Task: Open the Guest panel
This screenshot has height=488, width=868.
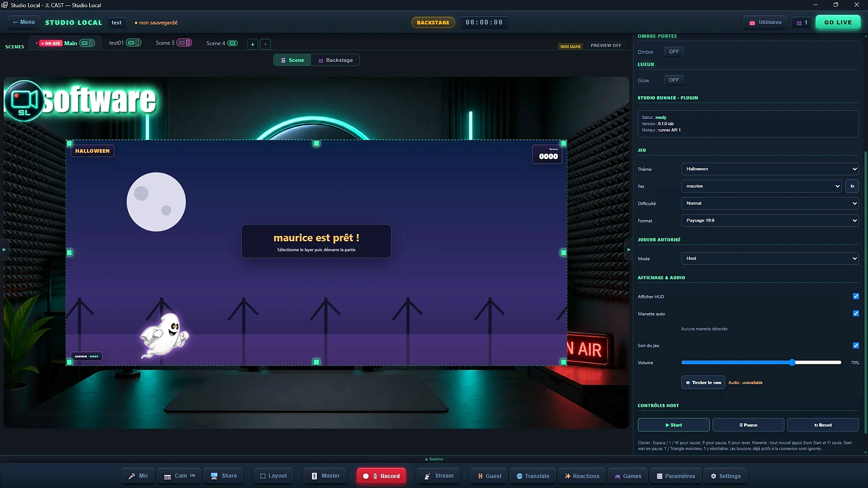Action: click(489, 476)
